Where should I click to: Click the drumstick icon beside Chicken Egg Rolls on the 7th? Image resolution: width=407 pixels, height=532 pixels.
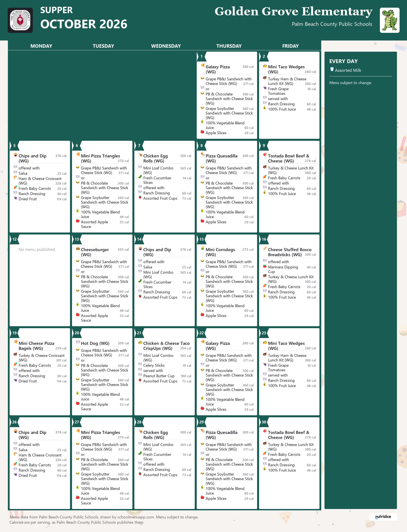click(140, 154)
